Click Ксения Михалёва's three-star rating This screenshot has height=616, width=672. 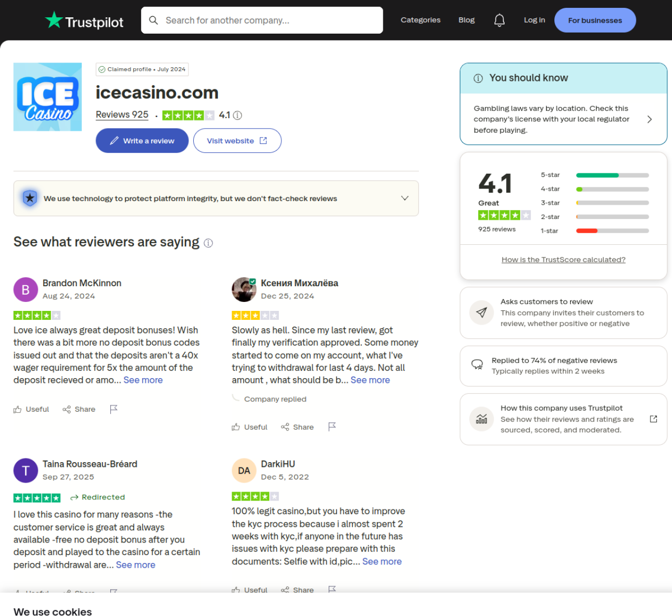pyautogui.click(x=256, y=316)
